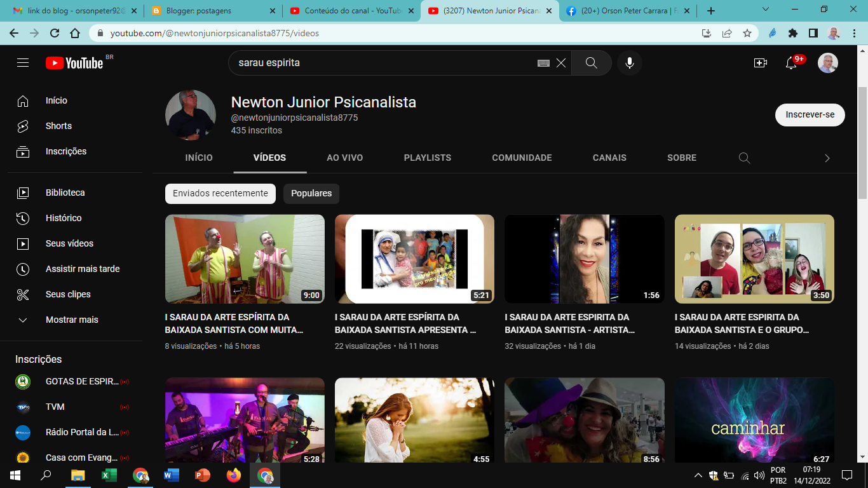Click the Inscrever-se button
The image size is (868, 488).
(x=810, y=115)
